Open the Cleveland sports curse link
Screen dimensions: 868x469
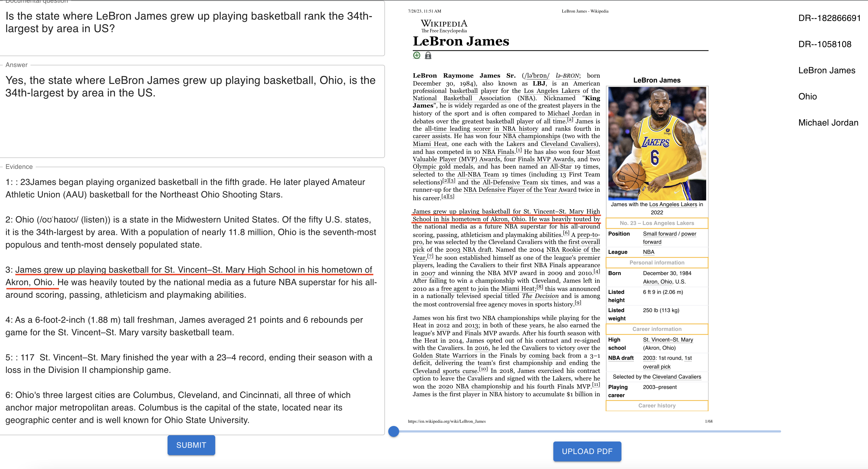click(445, 371)
